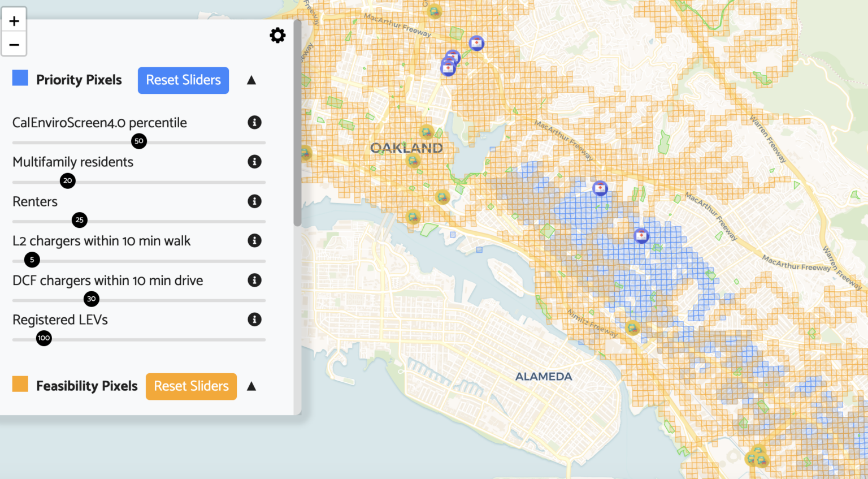The height and width of the screenshot is (479, 868).
Task: Collapse the Feasibility Pixels section
Action: (x=251, y=386)
